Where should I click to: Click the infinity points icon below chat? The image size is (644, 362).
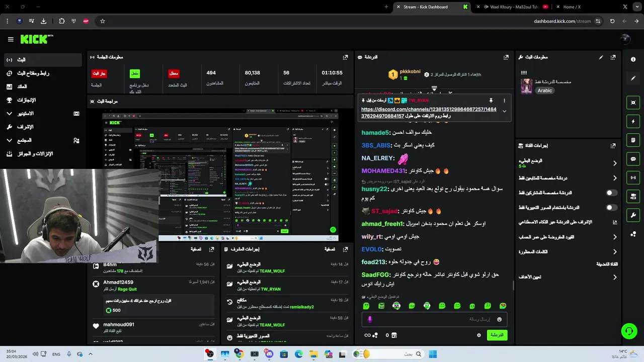(x=371, y=335)
